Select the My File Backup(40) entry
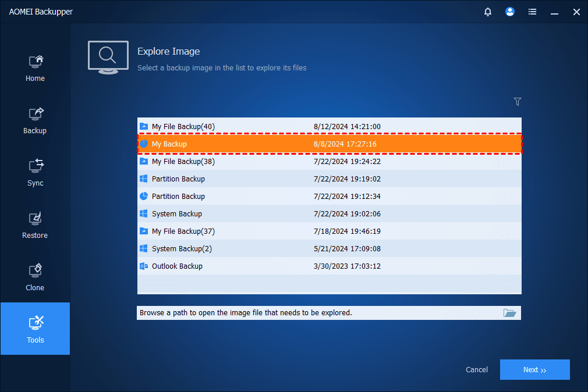The height and width of the screenshot is (392, 588). pos(183,127)
